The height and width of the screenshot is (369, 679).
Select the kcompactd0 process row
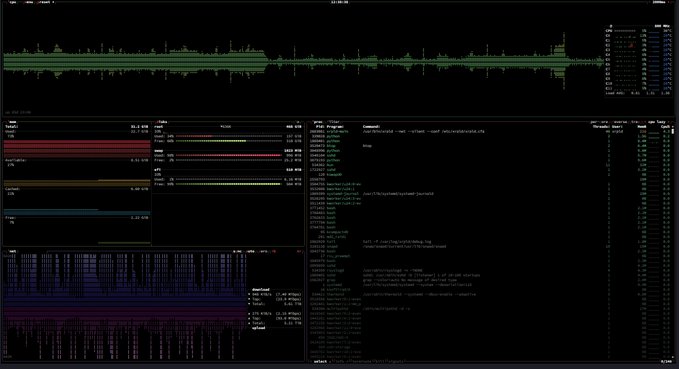tap(489, 232)
